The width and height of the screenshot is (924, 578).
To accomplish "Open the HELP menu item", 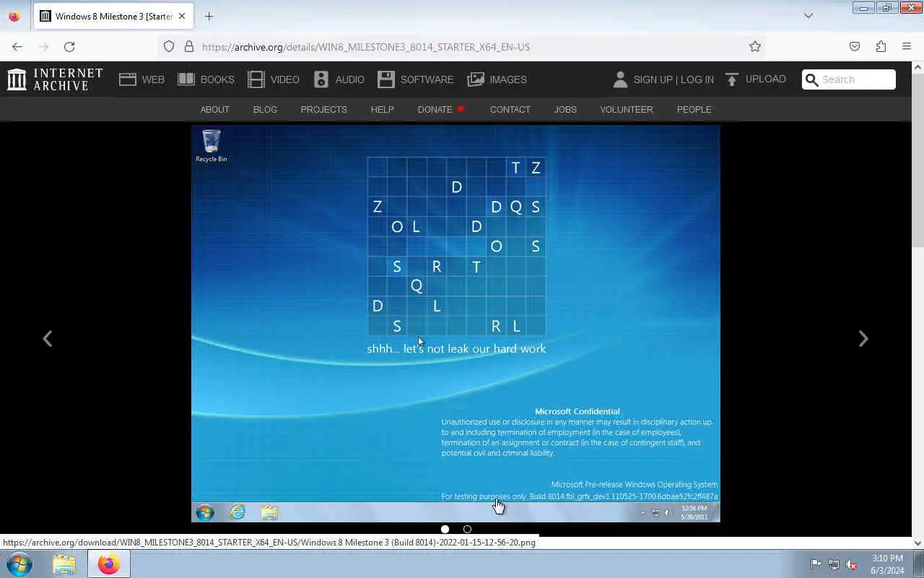I will pos(382,109).
